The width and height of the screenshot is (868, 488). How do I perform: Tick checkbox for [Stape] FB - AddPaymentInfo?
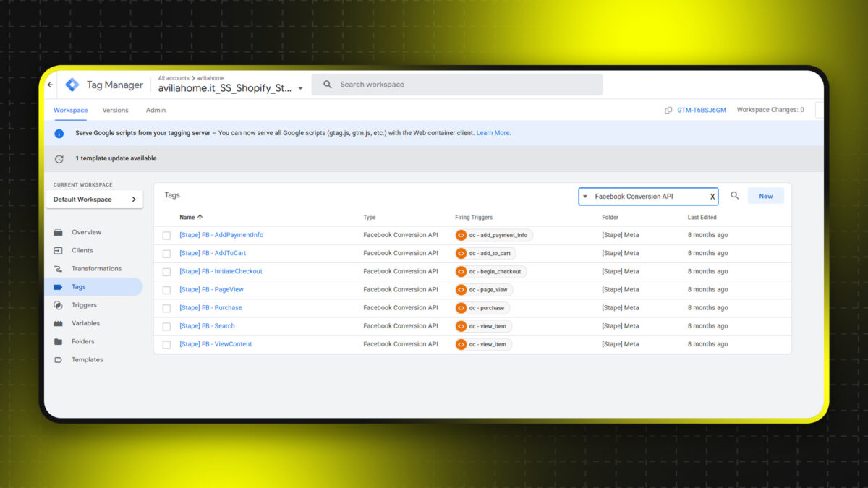[166, 236]
